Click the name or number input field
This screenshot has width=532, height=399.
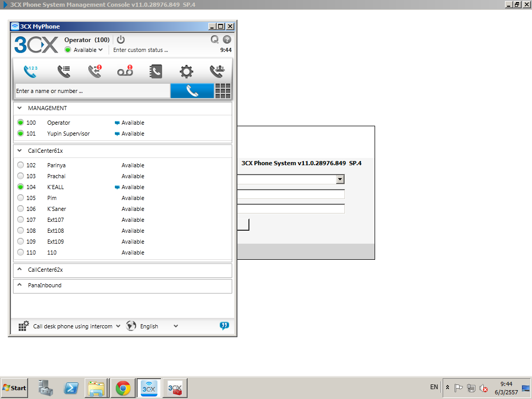click(x=92, y=91)
